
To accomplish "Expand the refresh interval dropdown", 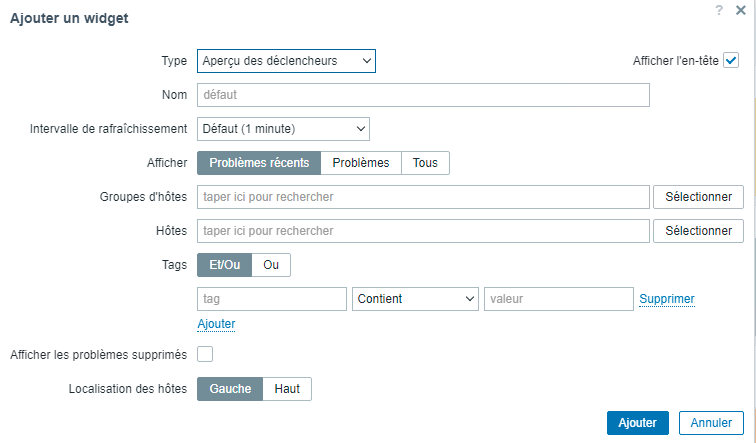I will pos(283,129).
